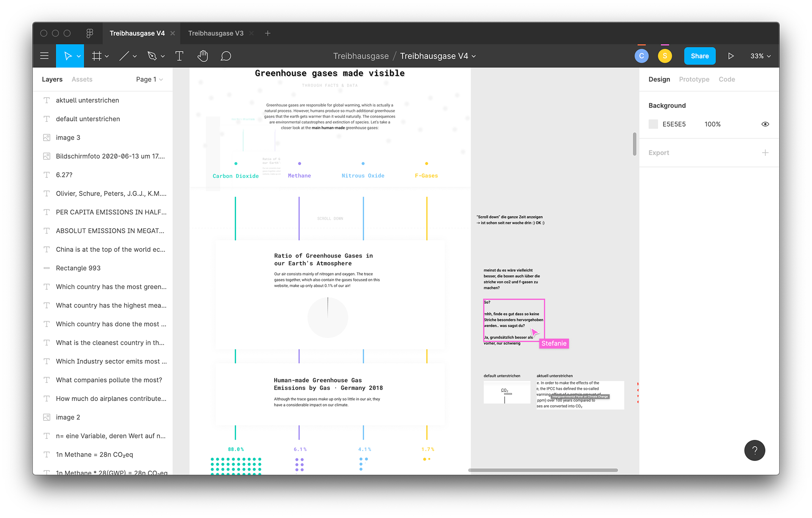The width and height of the screenshot is (812, 518).
Task: Click the Figma home icon
Action: (x=90, y=33)
